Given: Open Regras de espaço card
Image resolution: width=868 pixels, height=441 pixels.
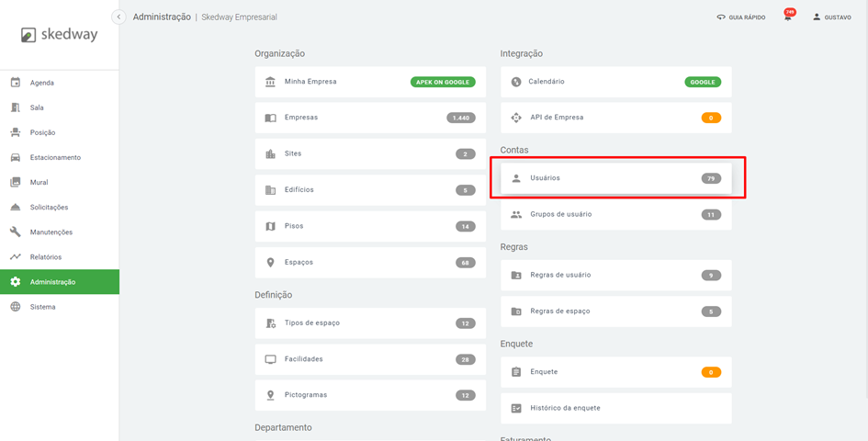Looking at the screenshot, I should coord(615,311).
